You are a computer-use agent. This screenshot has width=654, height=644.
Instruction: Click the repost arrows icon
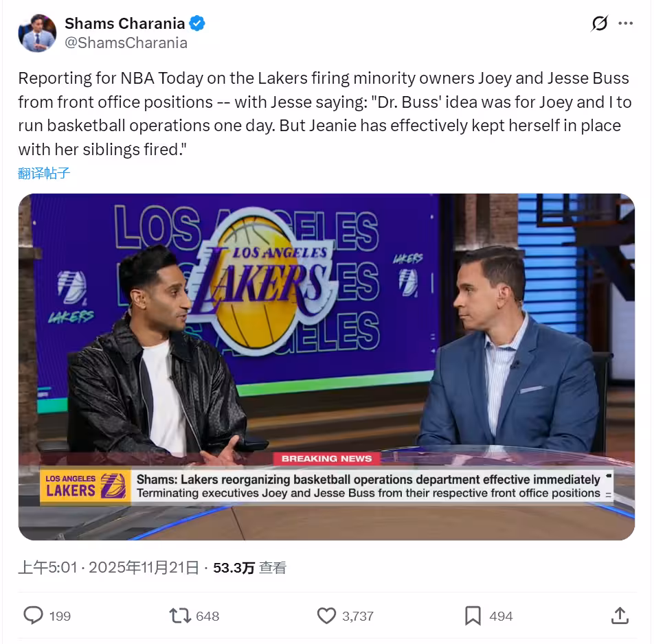click(x=180, y=616)
